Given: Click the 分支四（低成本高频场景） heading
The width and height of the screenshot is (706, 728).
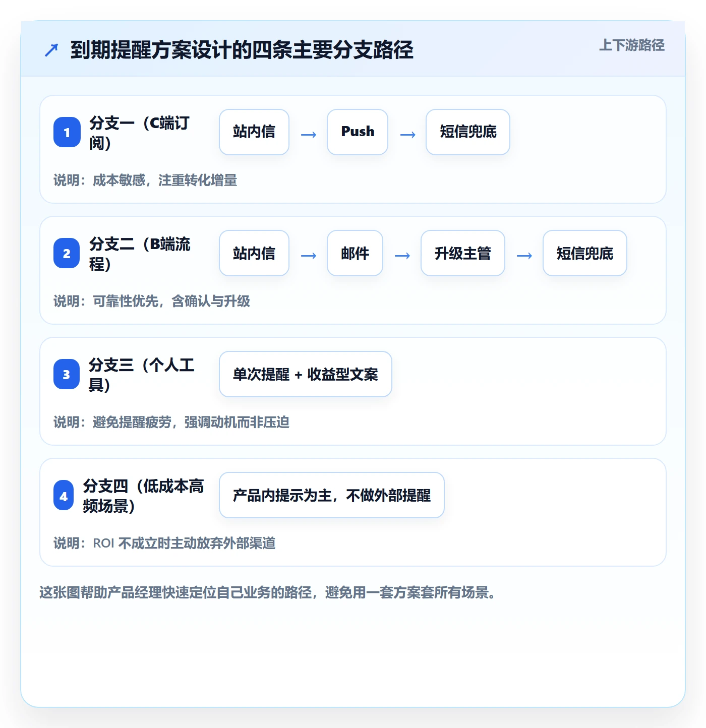Looking at the screenshot, I should click(143, 496).
